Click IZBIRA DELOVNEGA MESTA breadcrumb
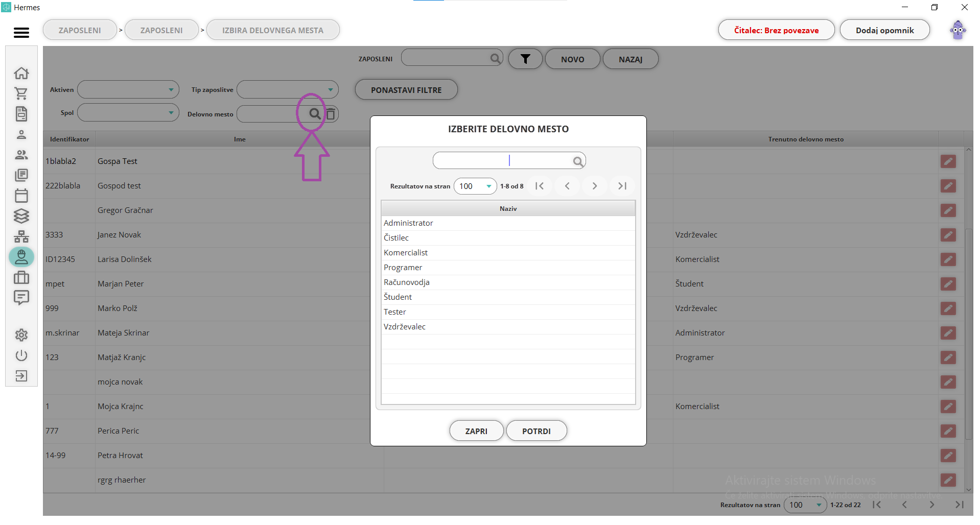This screenshot has height=525, width=980. point(273,30)
